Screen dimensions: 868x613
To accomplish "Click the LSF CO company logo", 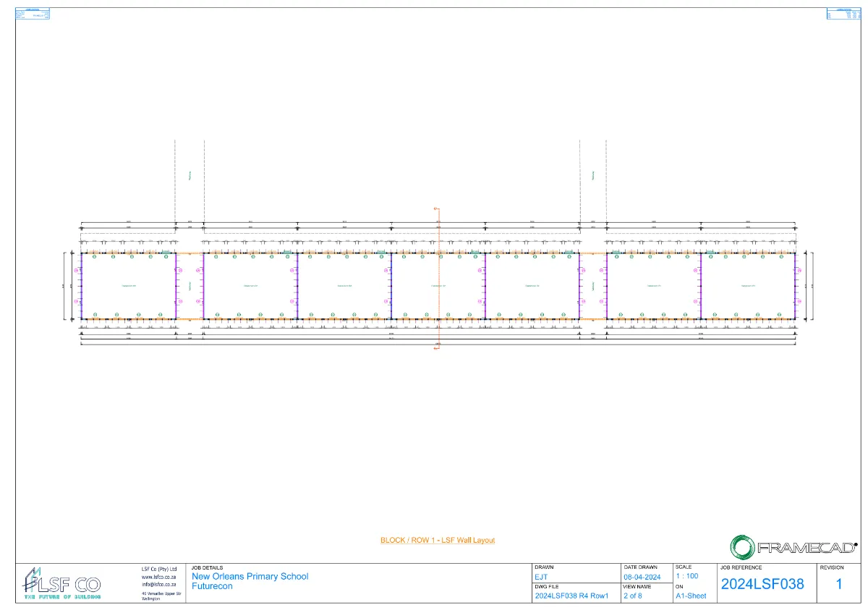I will click(x=63, y=583).
